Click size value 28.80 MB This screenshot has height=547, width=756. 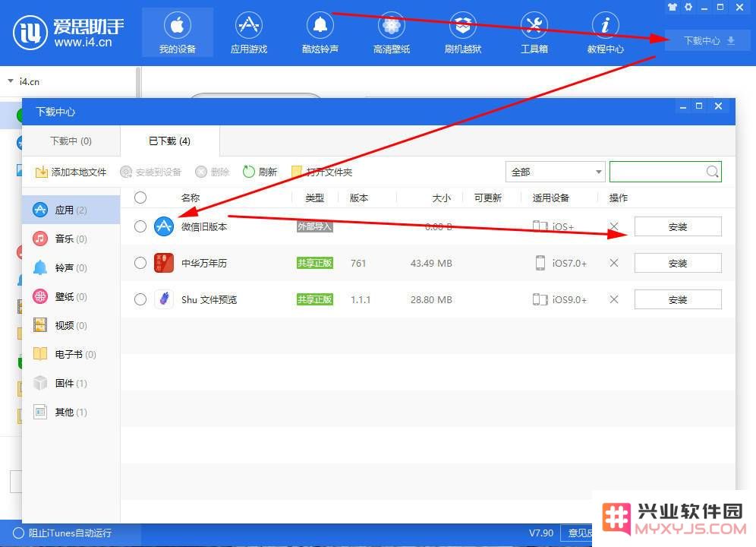(431, 300)
